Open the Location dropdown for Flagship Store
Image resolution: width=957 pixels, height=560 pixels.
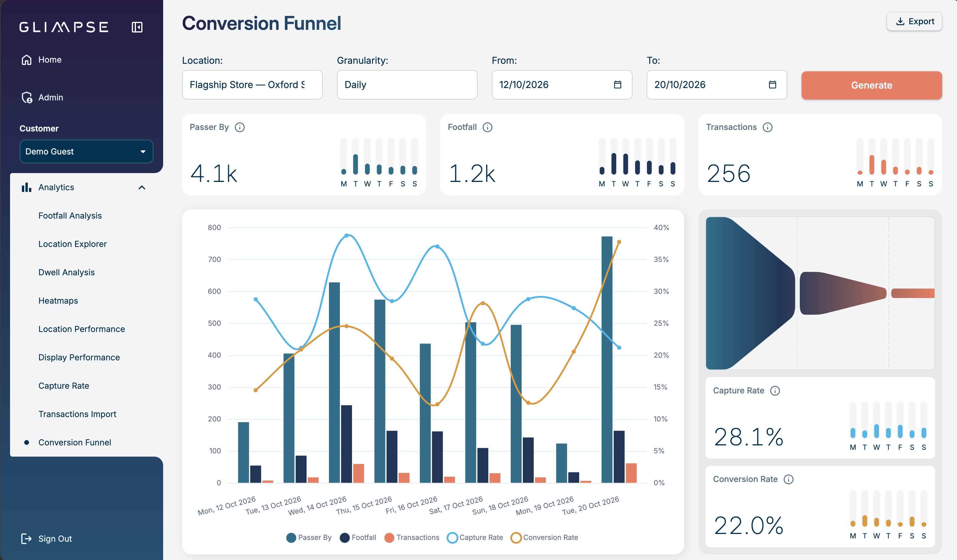click(252, 84)
